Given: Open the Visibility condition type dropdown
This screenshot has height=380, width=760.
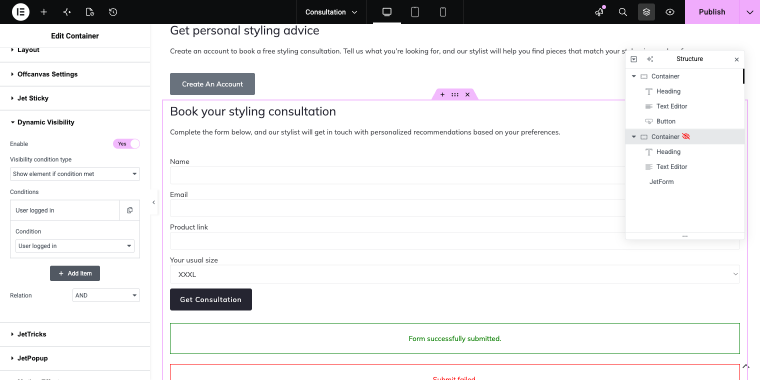Looking at the screenshot, I should tap(75, 174).
